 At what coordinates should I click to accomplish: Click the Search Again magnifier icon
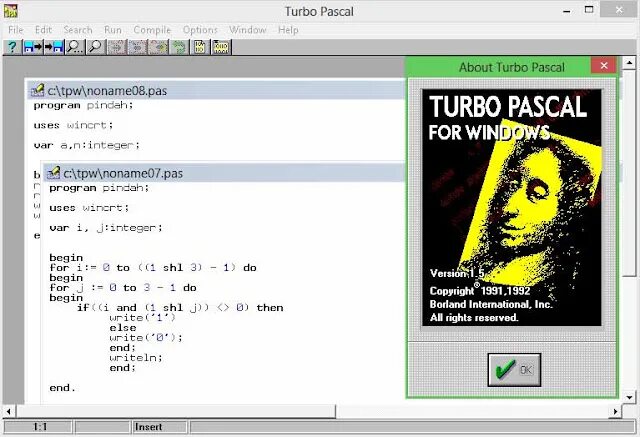tap(96, 47)
